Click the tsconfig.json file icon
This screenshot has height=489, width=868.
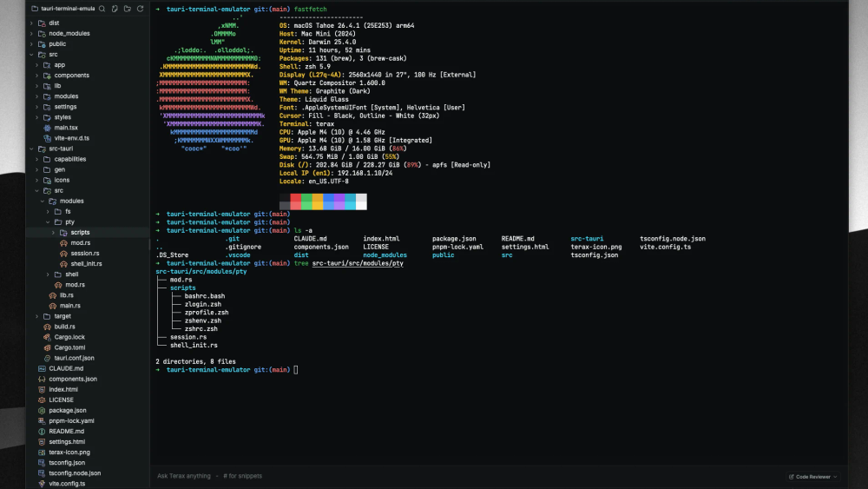point(42,463)
